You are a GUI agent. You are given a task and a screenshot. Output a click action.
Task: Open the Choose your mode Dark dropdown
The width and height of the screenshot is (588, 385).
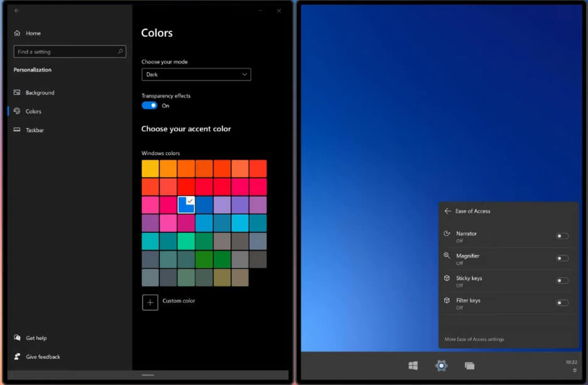(x=196, y=74)
